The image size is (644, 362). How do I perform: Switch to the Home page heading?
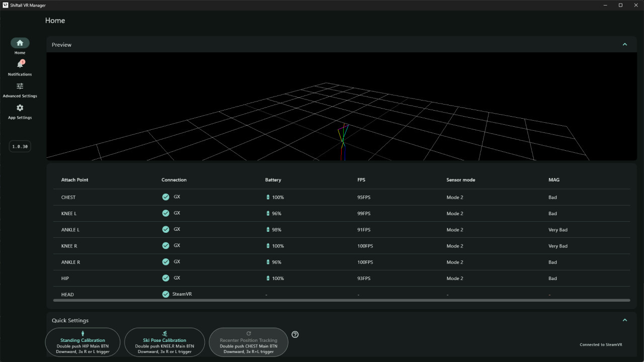pyautogui.click(x=55, y=21)
